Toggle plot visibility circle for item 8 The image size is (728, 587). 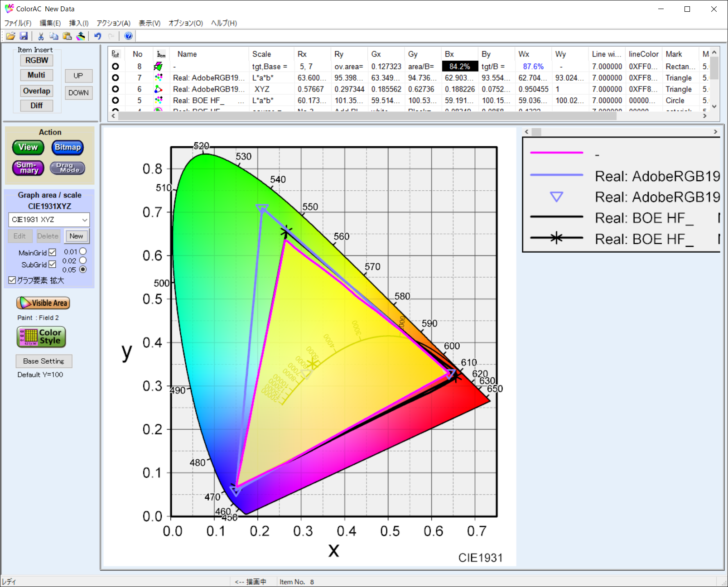116,67
